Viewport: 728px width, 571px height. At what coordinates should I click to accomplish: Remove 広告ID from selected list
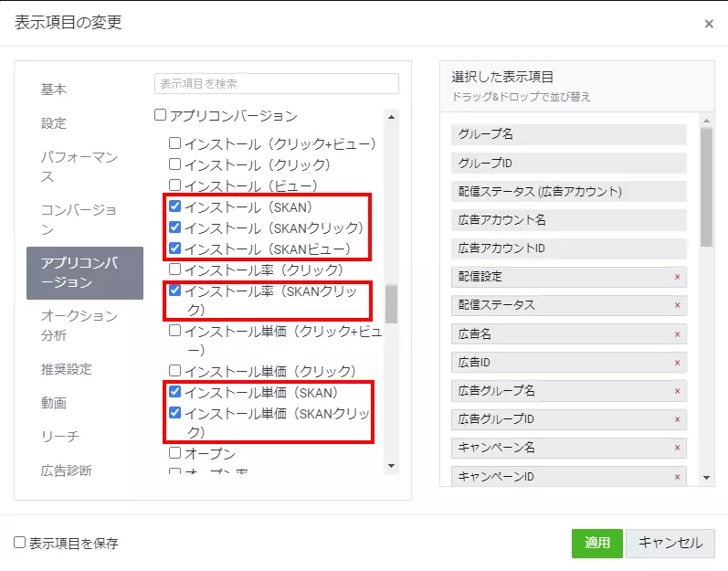(677, 363)
